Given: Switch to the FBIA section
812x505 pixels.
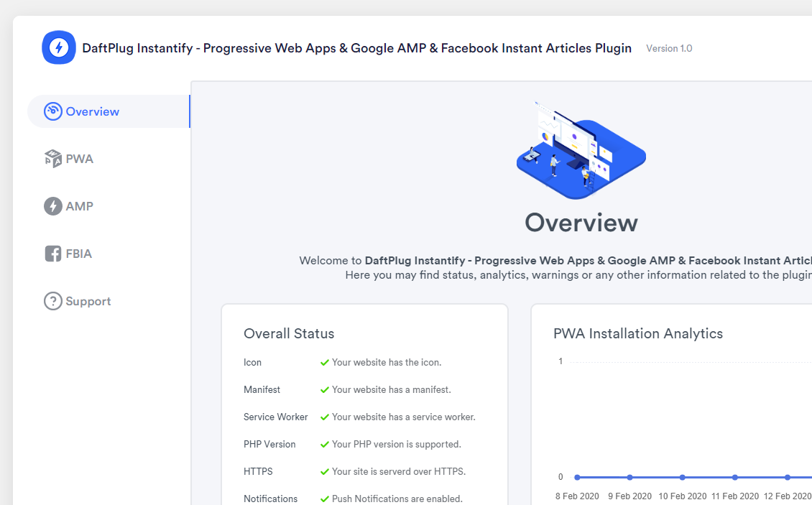Looking at the screenshot, I should point(79,254).
